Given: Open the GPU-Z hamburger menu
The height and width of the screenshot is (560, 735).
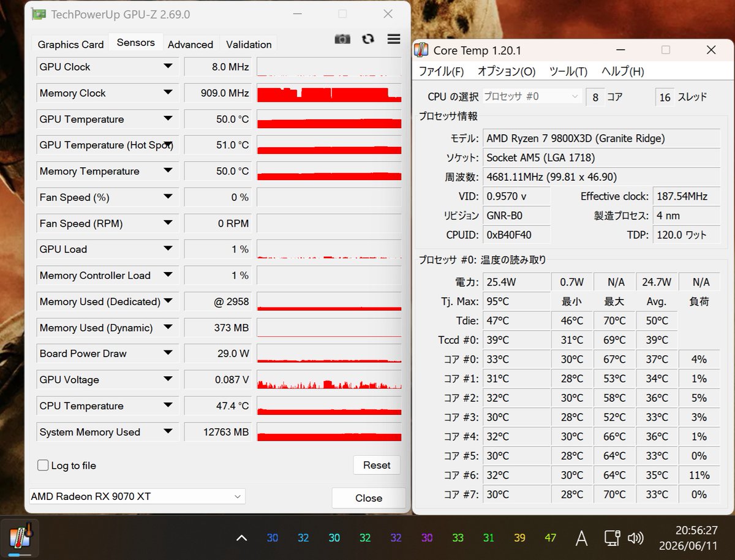Looking at the screenshot, I should click(394, 39).
